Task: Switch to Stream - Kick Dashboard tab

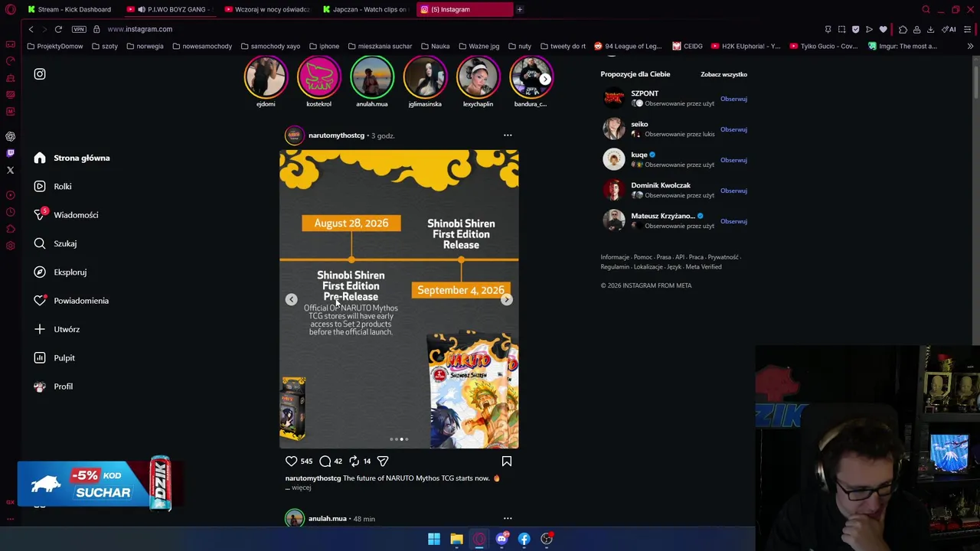Action: 69,9
